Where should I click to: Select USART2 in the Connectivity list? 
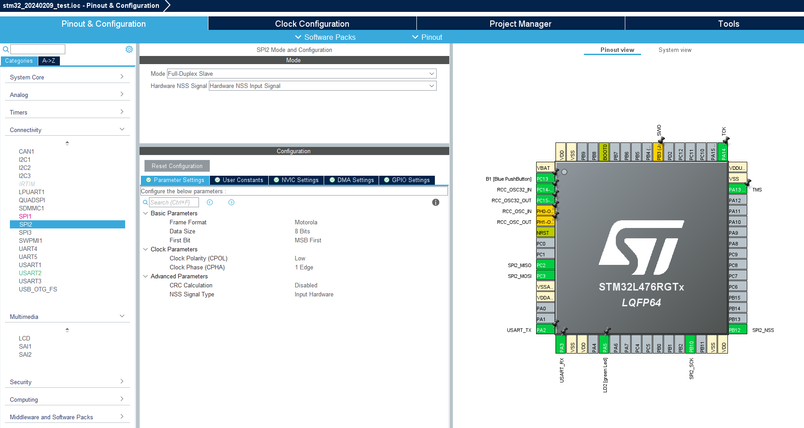(x=30, y=273)
